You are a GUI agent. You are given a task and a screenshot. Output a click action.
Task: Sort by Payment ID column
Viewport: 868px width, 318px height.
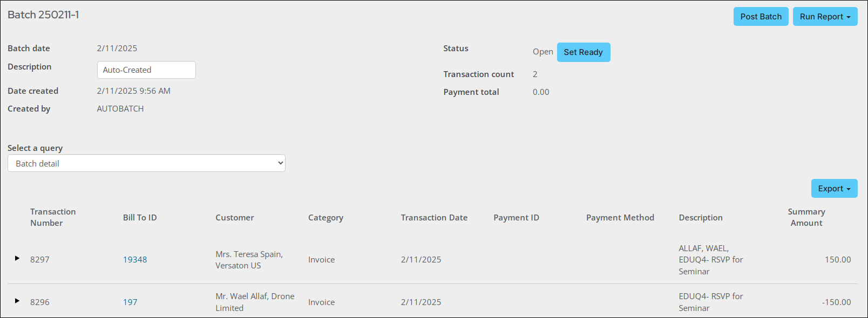coord(516,218)
